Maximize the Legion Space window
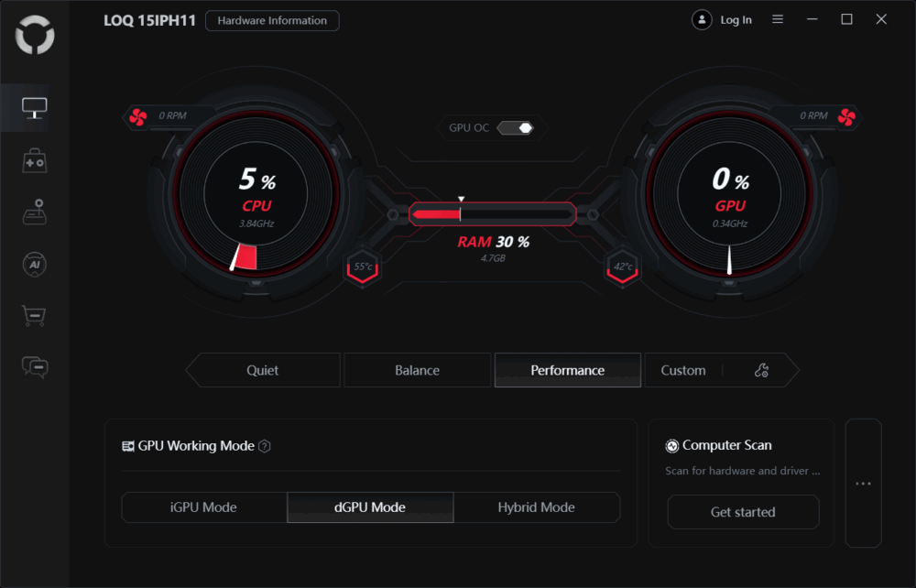The height and width of the screenshot is (588, 916). pyautogui.click(x=846, y=19)
